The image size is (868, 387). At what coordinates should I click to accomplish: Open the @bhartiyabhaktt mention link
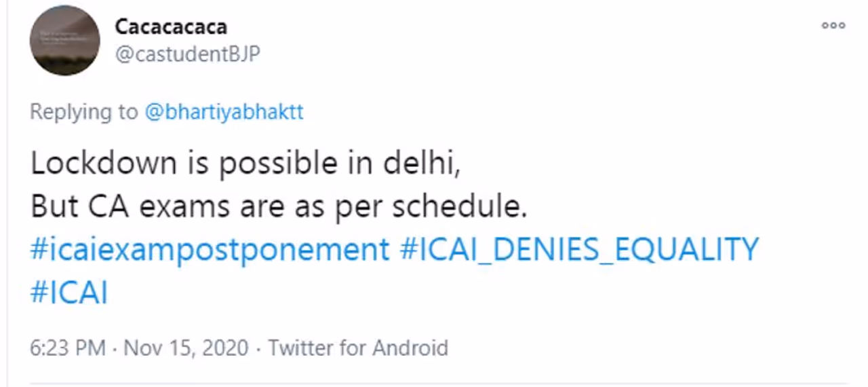tap(224, 112)
